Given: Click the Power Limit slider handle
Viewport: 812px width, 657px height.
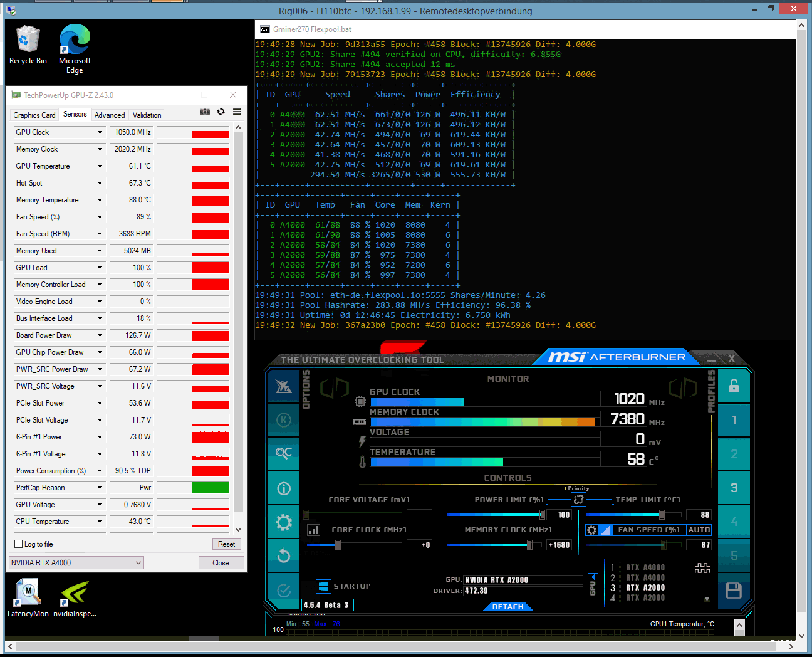Looking at the screenshot, I should tap(542, 515).
